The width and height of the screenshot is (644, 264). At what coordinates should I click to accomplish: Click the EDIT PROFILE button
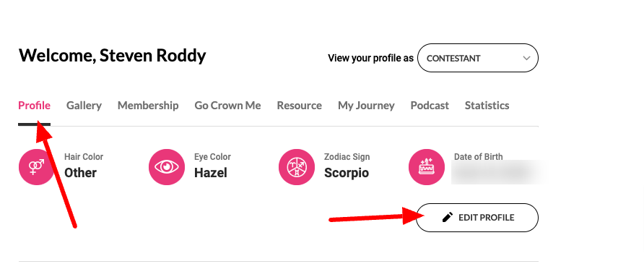point(477,218)
